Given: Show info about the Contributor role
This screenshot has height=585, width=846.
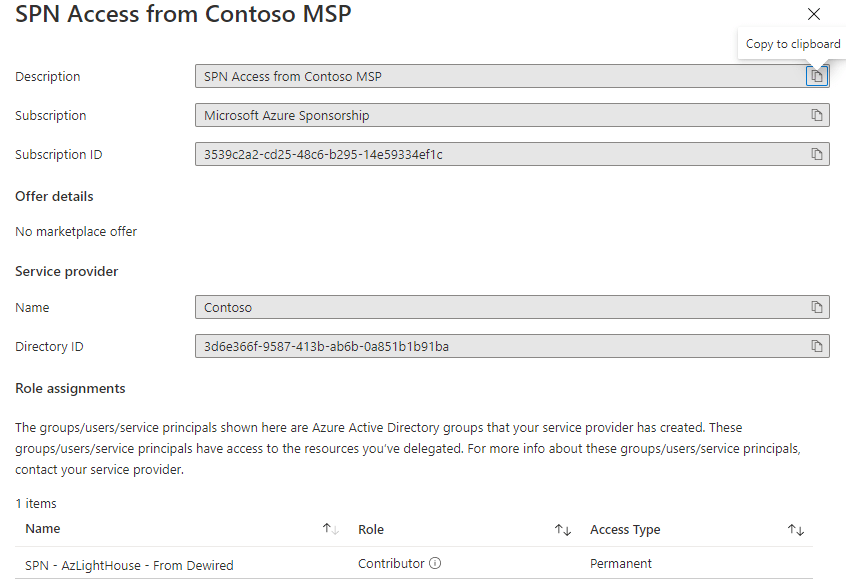Looking at the screenshot, I should pos(435,564).
